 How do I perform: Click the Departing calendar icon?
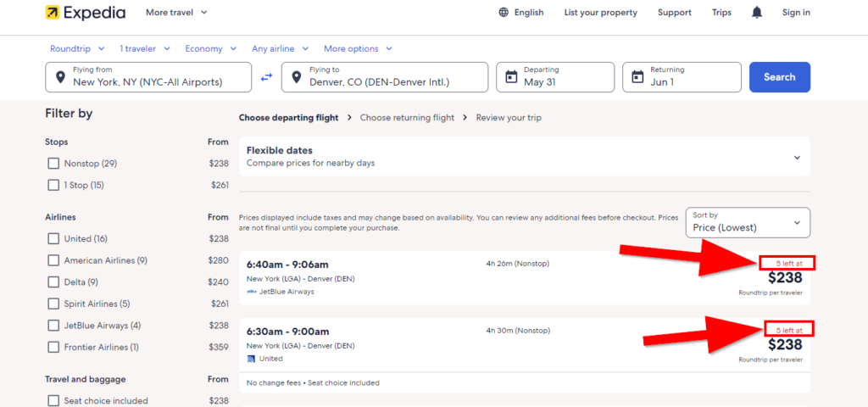click(x=511, y=77)
